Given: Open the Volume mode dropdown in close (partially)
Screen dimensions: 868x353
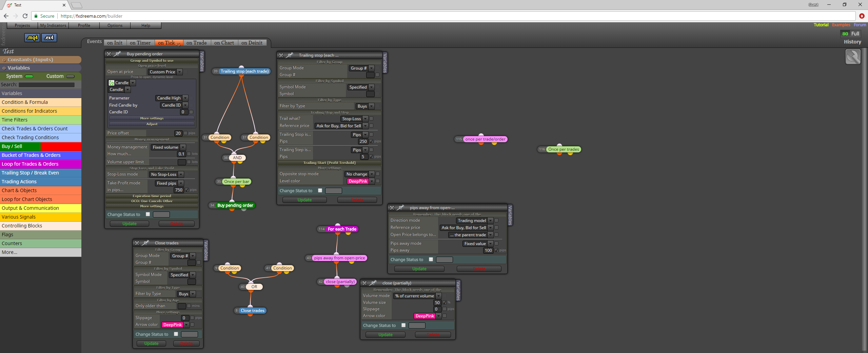Looking at the screenshot, I should point(417,296).
